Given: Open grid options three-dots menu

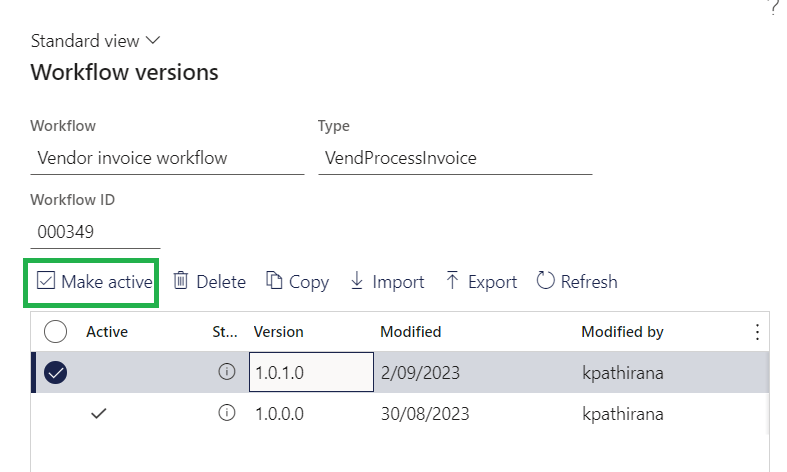Looking at the screenshot, I should coord(757,332).
